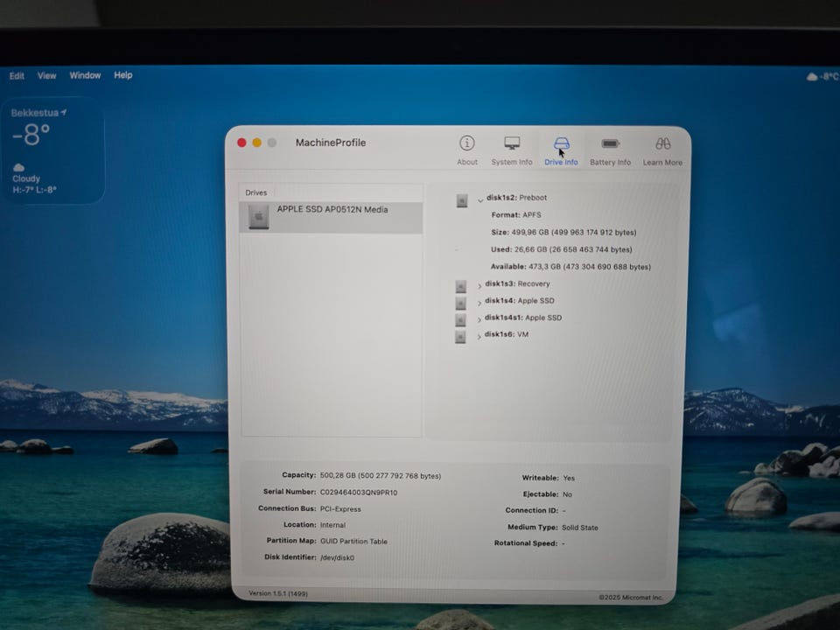Image resolution: width=840 pixels, height=630 pixels.
Task: Open the View menu in menu bar
Action: point(46,76)
